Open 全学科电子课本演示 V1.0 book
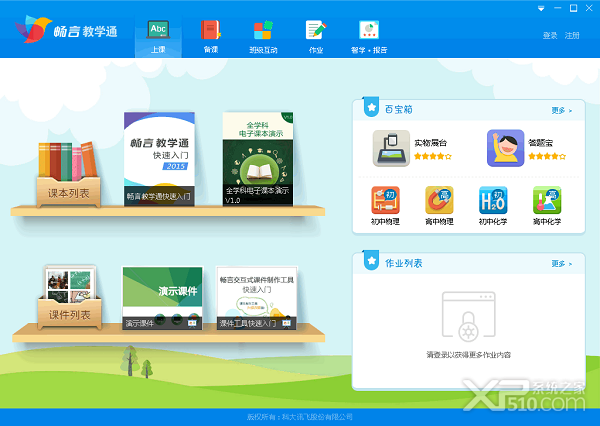Image resolution: width=600 pixels, height=426 pixels. [258, 159]
